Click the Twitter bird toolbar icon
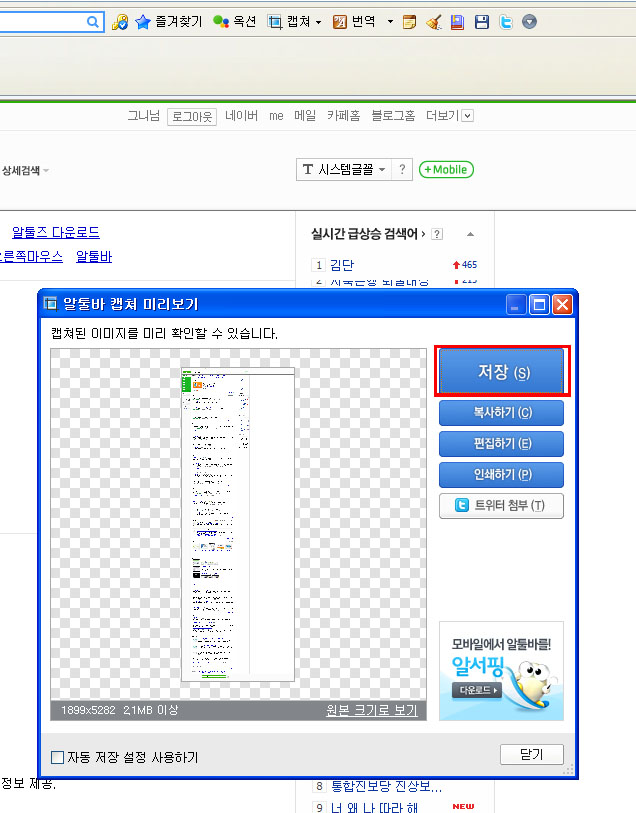 click(506, 22)
